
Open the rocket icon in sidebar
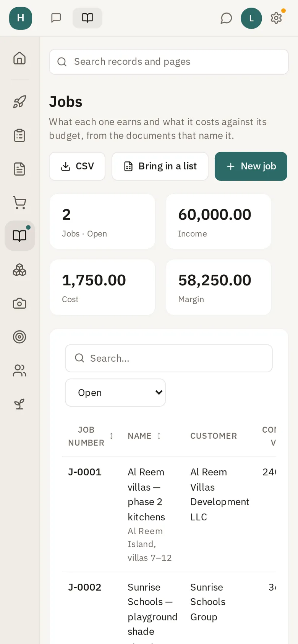click(19, 102)
